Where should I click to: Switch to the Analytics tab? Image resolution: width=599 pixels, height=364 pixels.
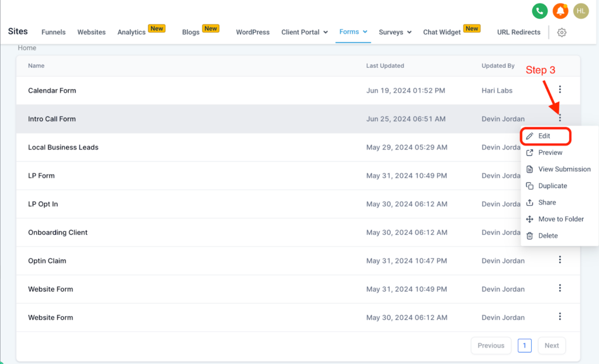(x=132, y=32)
